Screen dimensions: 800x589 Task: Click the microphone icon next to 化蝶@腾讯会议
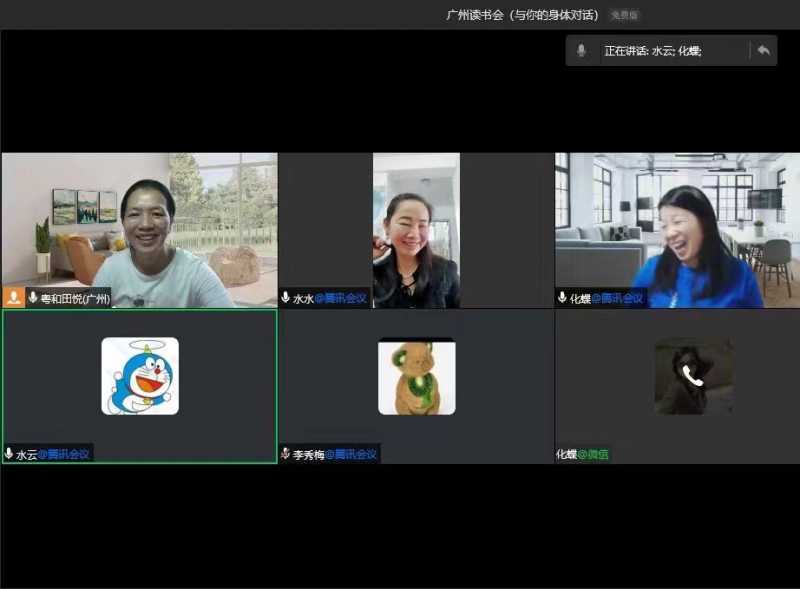[562, 298]
